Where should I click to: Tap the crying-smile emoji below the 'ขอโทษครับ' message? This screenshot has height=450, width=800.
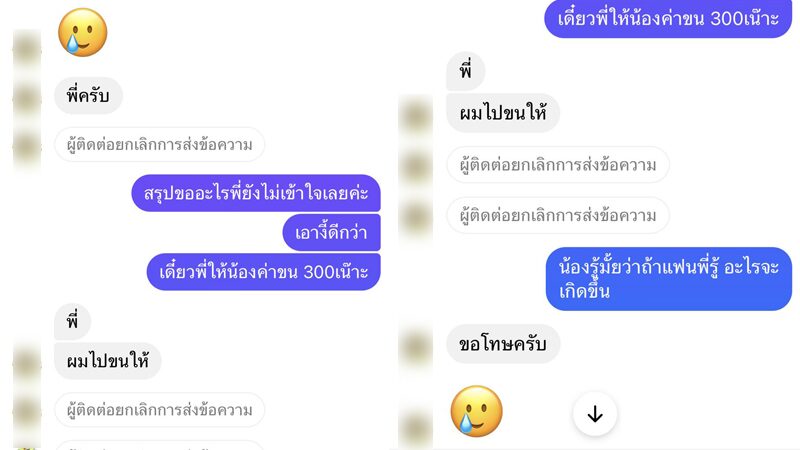(477, 411)
